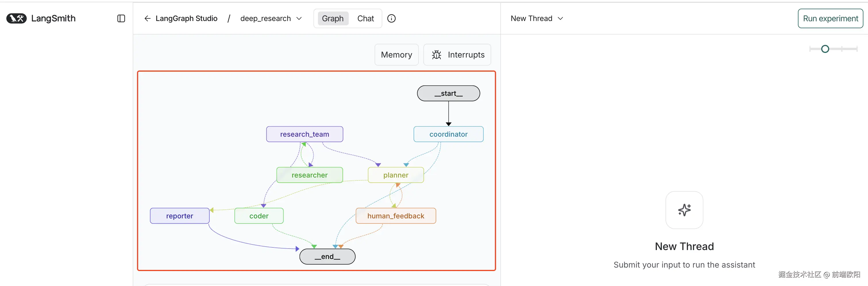Select the __end__ node
This screenshot has width=868, height=286.
pos(327,257)
